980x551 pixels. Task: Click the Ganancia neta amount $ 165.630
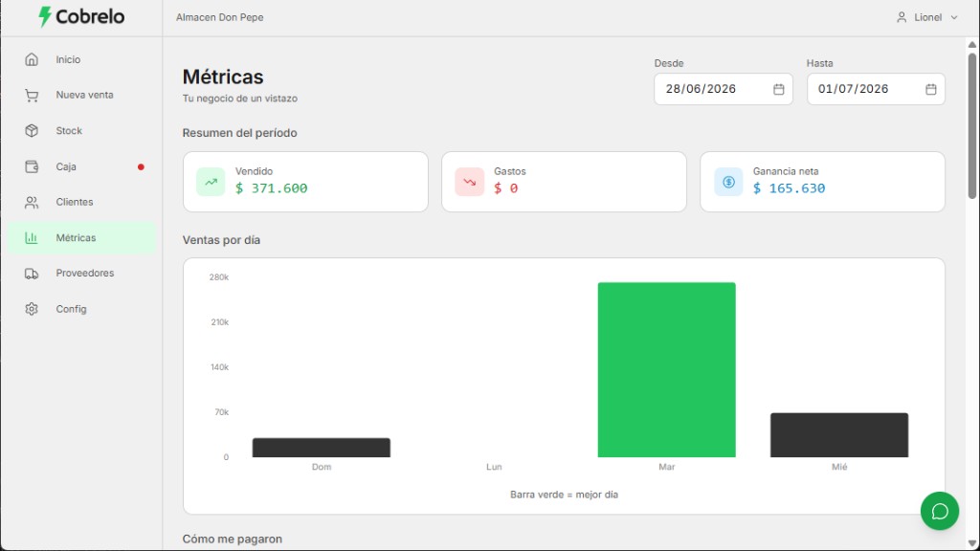(789, 188)
